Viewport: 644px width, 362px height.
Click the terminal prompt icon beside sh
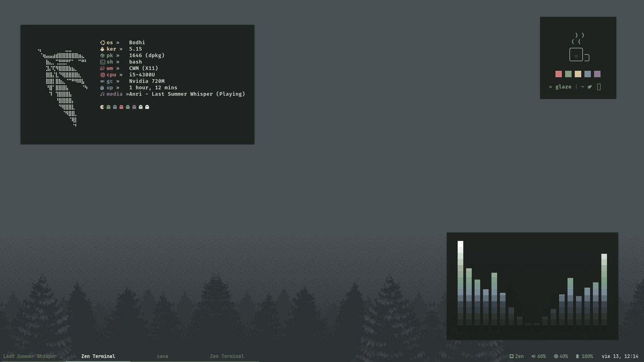tap(103, 62)
